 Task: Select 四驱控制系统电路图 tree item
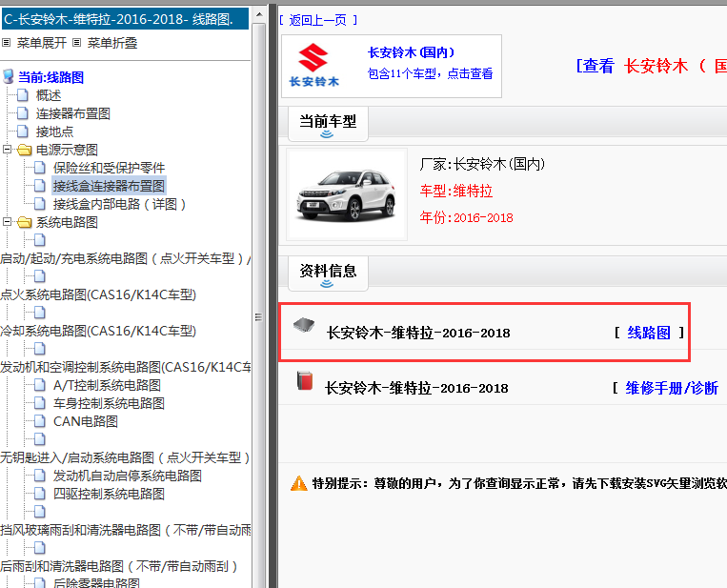pos(109,494)
